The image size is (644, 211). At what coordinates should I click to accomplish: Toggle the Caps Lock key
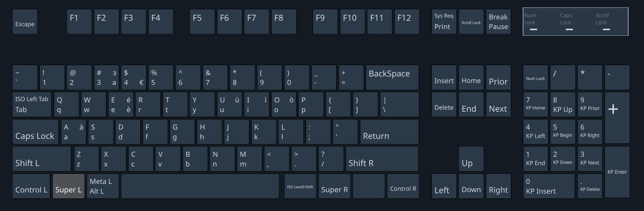point(35,132)
